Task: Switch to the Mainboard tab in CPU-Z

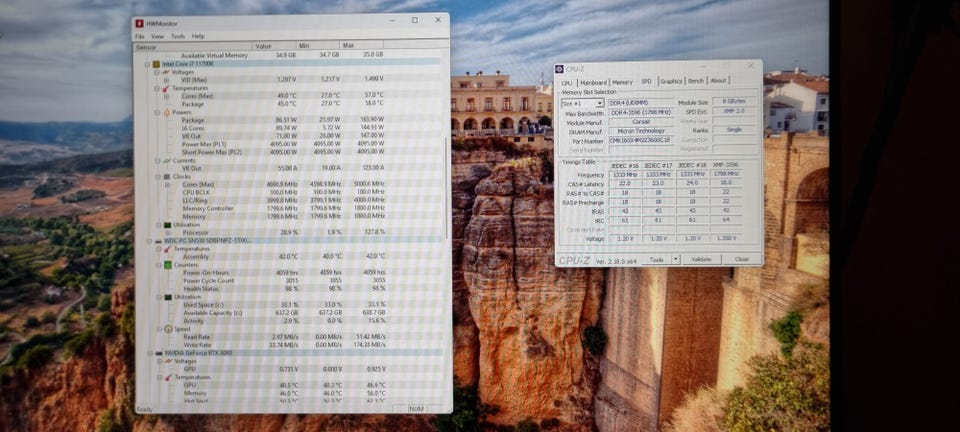Action: [x=593, y=82]
